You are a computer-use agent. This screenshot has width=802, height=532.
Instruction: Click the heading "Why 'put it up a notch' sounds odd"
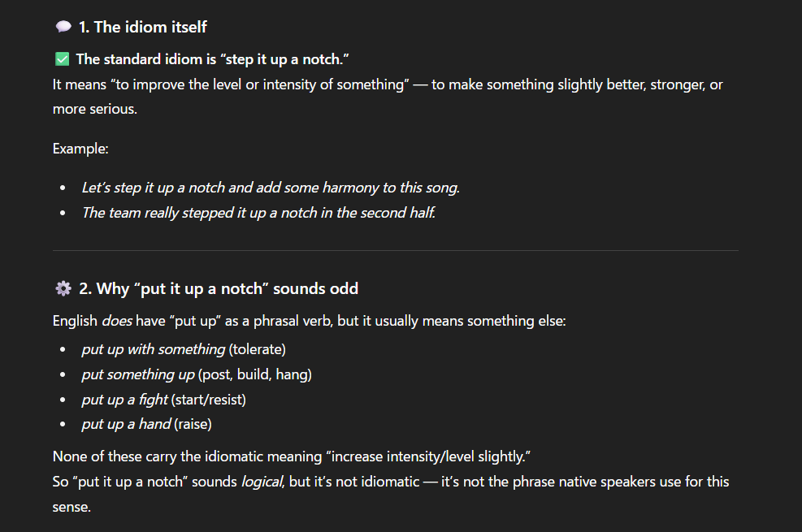click(219, 288)
